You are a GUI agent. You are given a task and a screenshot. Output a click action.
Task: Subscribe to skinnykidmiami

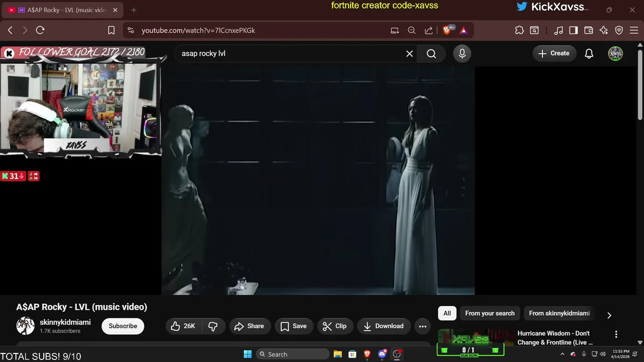pos(123,326)
